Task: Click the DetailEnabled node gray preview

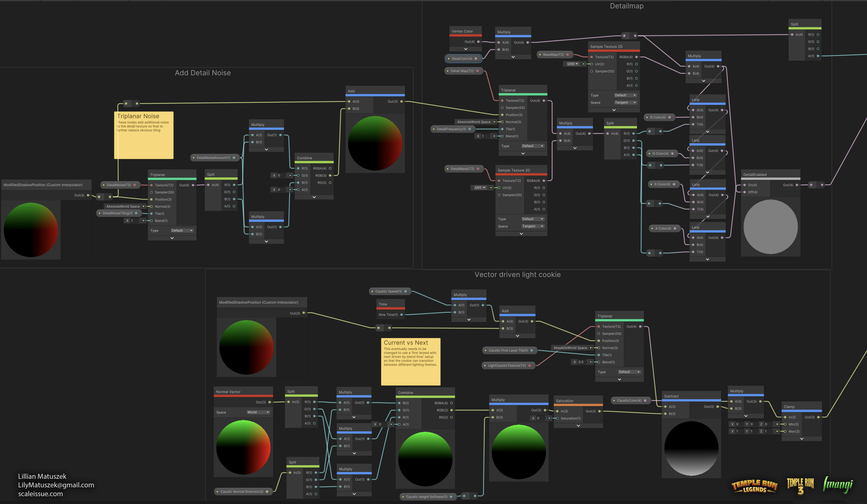Action: click(771, 227)
